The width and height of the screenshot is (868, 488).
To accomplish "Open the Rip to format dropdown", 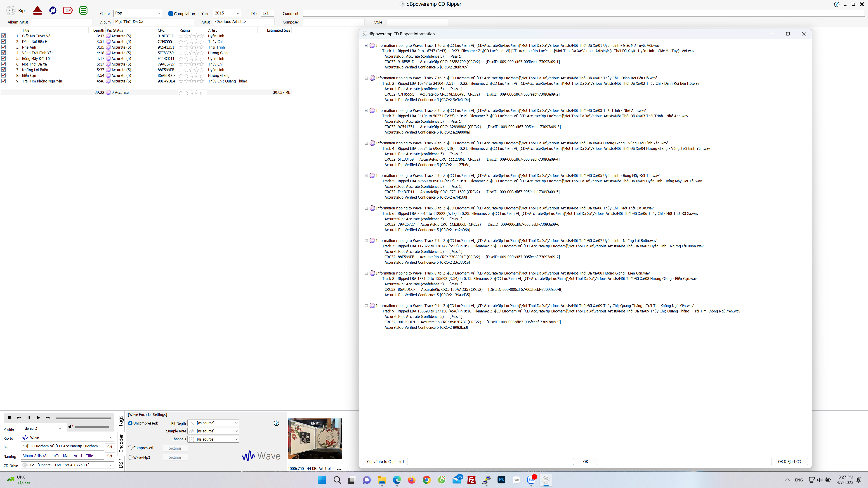I will (x=67, y=438).
